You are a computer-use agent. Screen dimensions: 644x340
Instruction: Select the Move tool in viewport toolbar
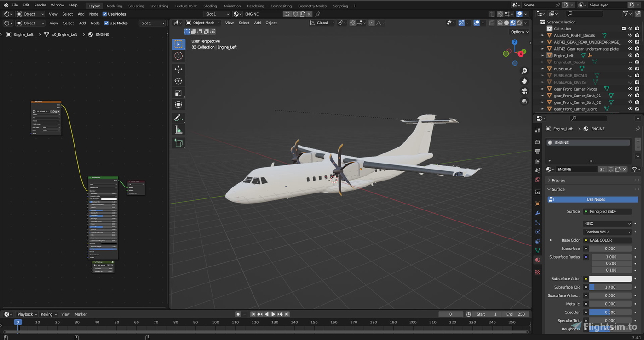coord(178,69)
